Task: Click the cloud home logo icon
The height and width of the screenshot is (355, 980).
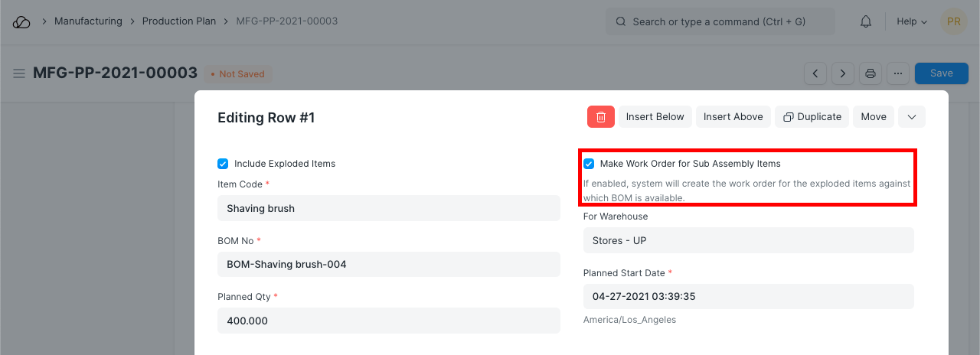Action: click(x=21, y=22)
